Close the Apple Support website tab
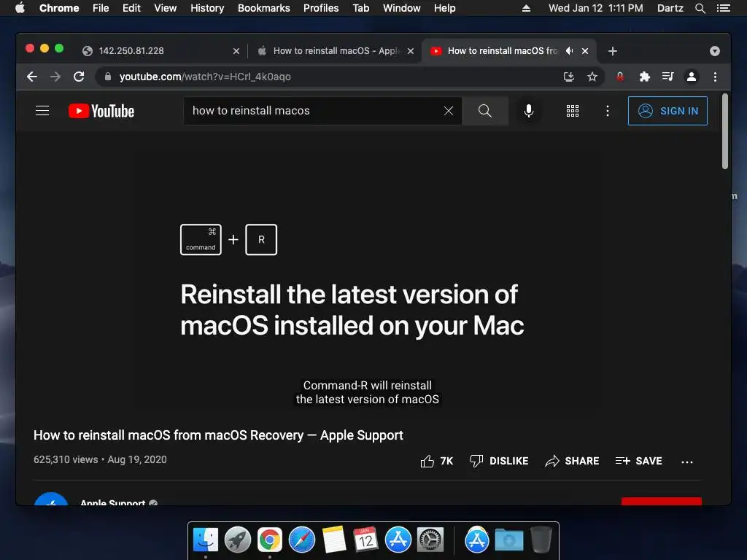The height and width of the screenshot is (560, 747). pos(410,51)
